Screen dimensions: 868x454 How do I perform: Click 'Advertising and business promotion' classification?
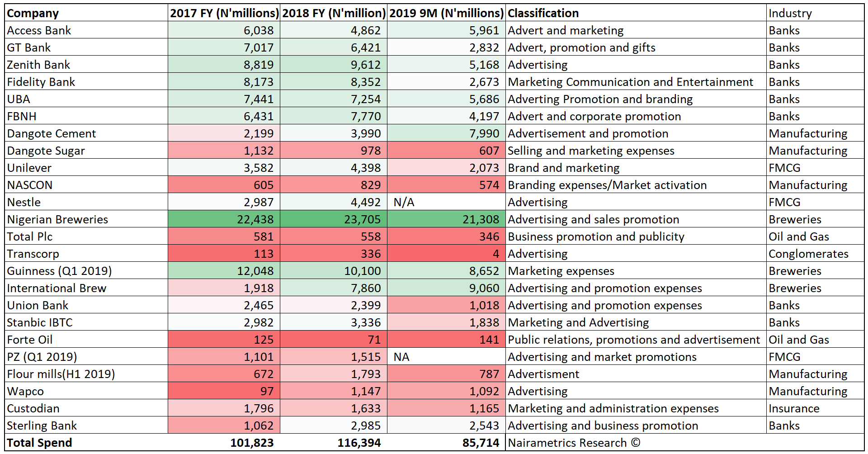[x=636, y=426]
